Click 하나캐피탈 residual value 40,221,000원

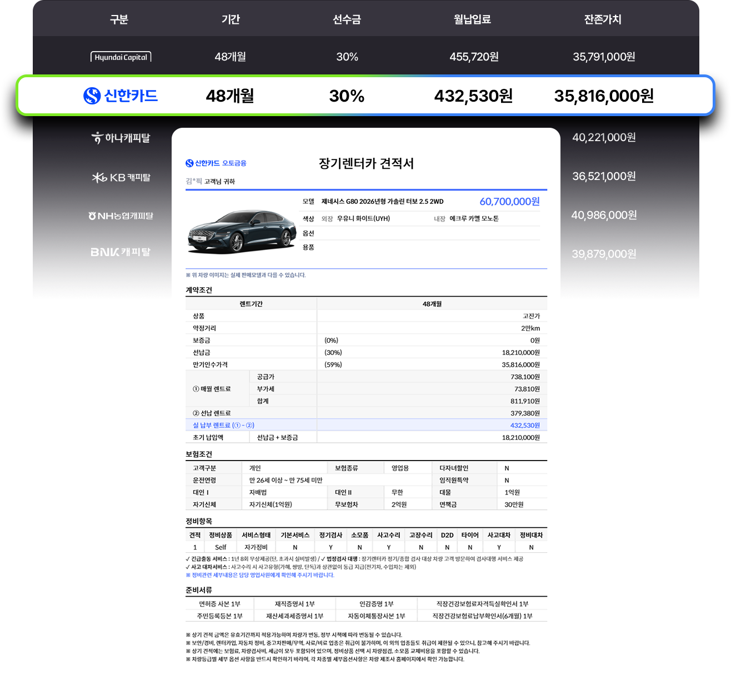click(604, 137)
